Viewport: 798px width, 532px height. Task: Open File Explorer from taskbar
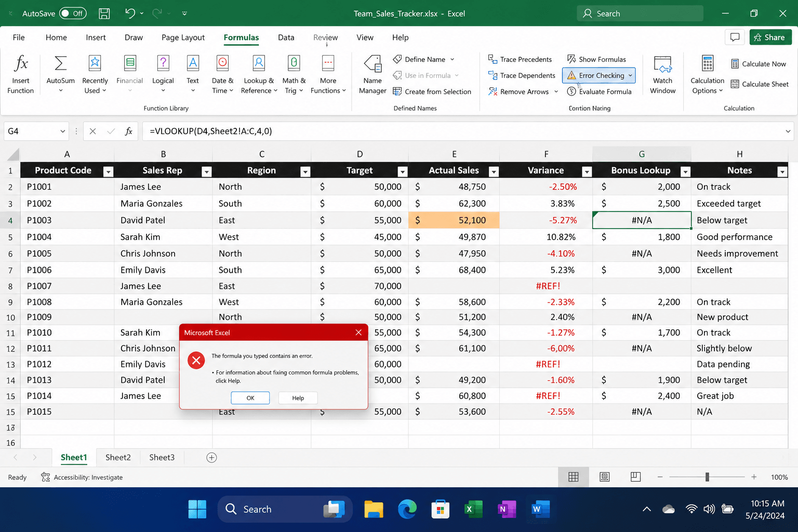374,509
